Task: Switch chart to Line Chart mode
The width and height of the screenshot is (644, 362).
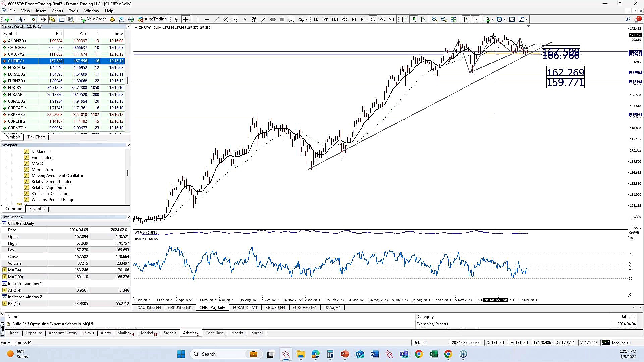Action: 423,19
